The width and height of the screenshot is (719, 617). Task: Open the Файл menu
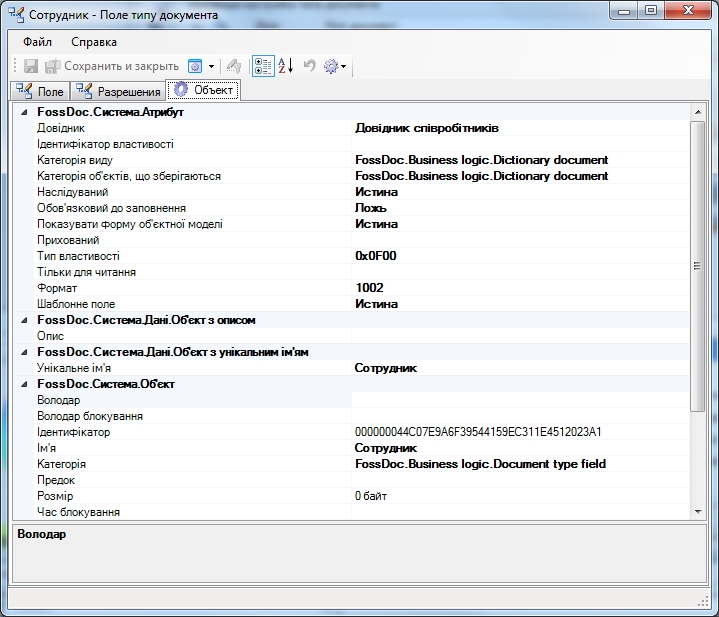tap(38, 42)
